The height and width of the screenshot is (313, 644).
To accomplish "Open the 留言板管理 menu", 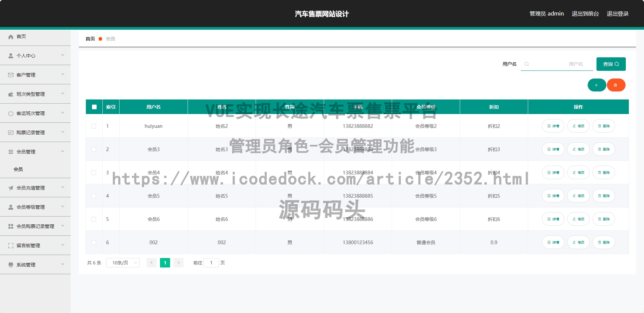I will pyautogui.click(x=35, y=246).
